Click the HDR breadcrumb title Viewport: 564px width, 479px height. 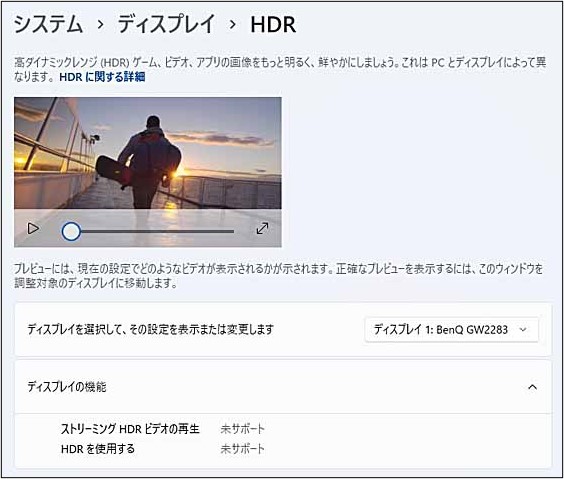[273, 25]
